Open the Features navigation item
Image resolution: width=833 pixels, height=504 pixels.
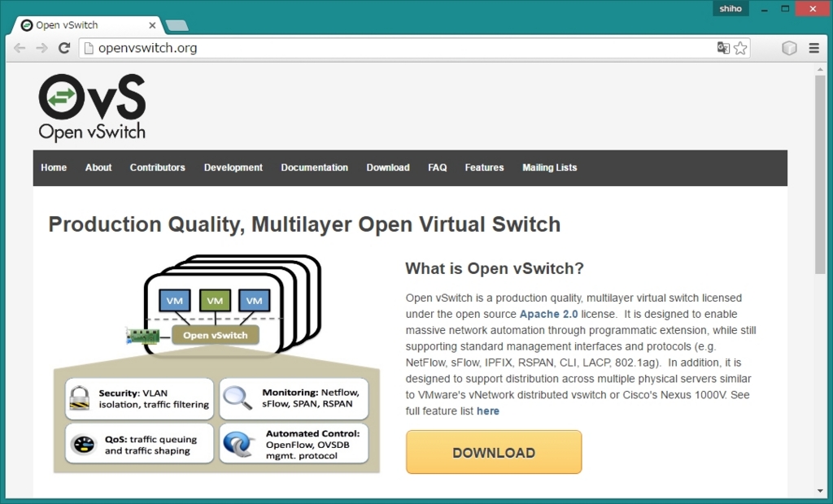click(x=484, y=167)
